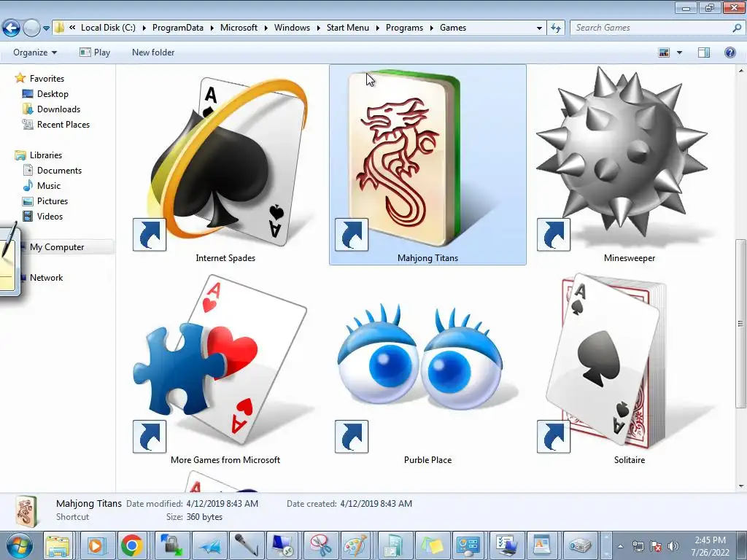
Task: Open the projector taskbar icon
Action: tap(579, 545)
